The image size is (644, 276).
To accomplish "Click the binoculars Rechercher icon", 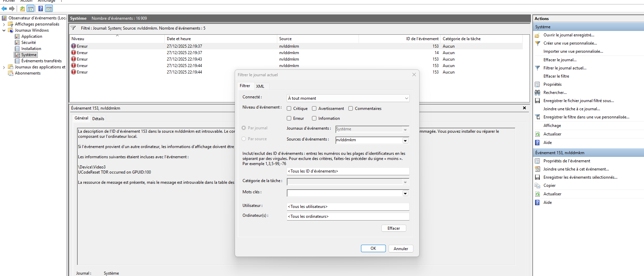I will pyautogui.click(x=537, y=93).
